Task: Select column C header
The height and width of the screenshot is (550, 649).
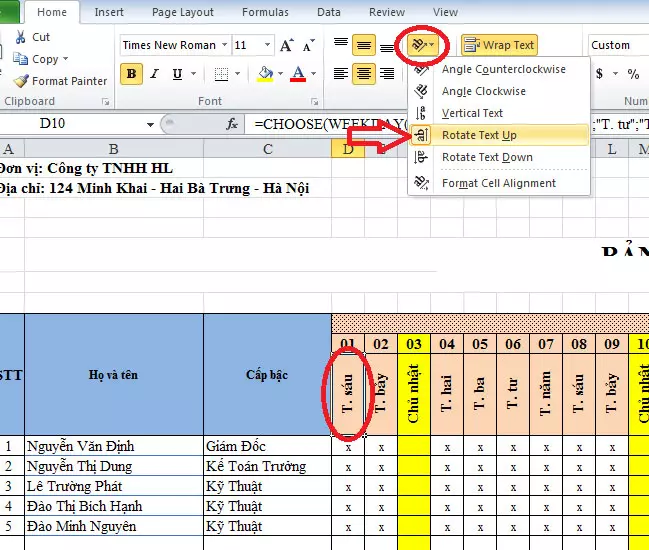Action: 267,149
